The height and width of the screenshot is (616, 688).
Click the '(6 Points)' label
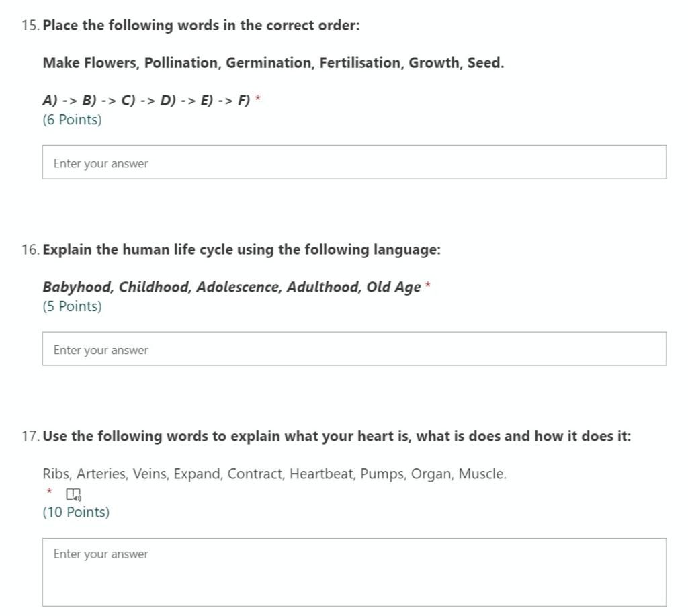click(72, 120)
